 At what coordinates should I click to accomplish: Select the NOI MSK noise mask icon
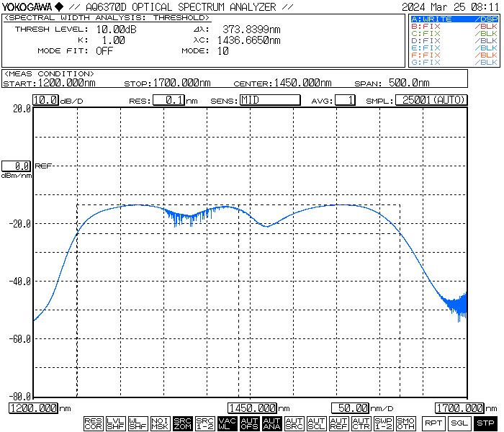point(160,424)
